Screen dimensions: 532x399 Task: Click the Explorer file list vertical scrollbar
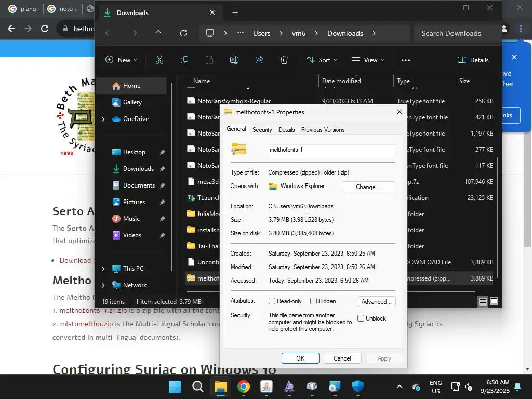coord(498,217)
